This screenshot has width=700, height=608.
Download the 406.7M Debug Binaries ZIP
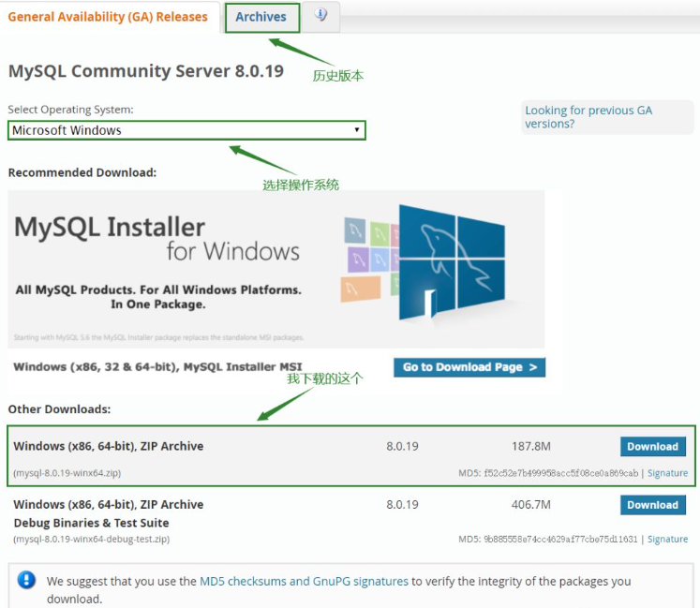click(x=653, y=505)
